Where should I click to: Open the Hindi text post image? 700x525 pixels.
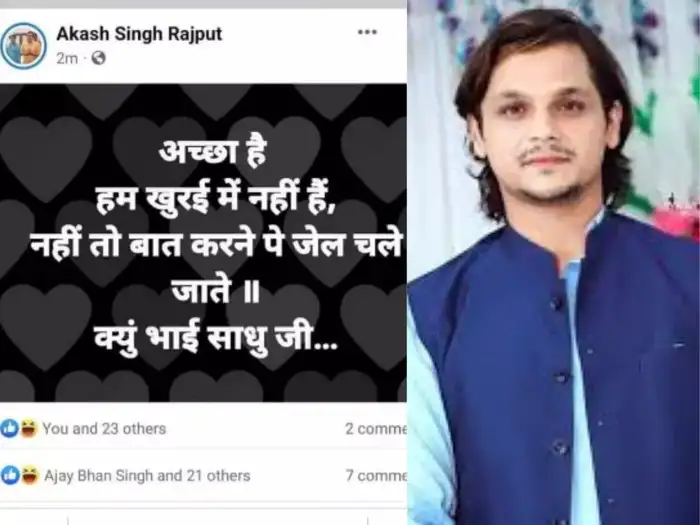(203, 243)
